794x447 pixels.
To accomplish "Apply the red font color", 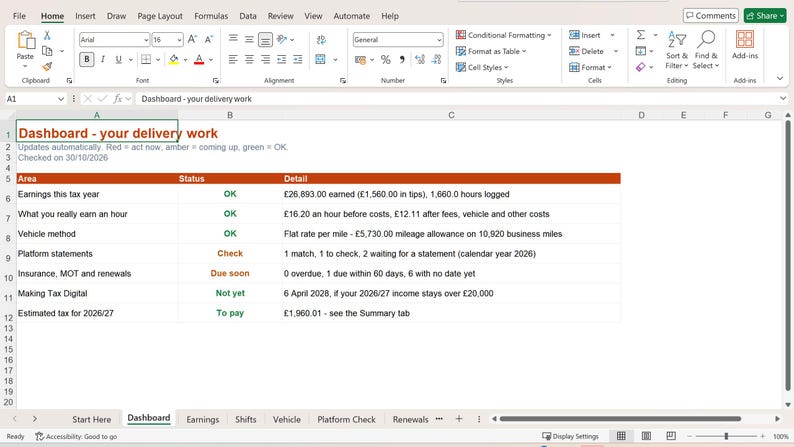I will click(x=199, y=60).
